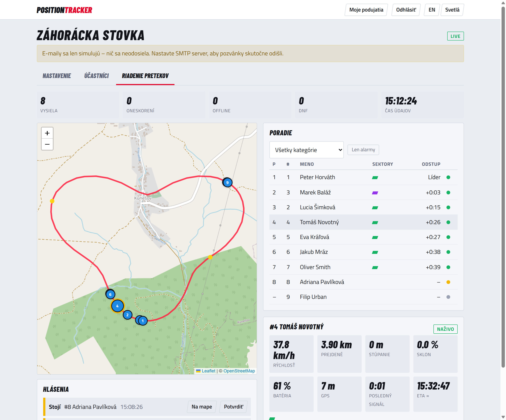
Task: Open the OpenStreetMap attribution link
Action: click(x=239, y=371)
